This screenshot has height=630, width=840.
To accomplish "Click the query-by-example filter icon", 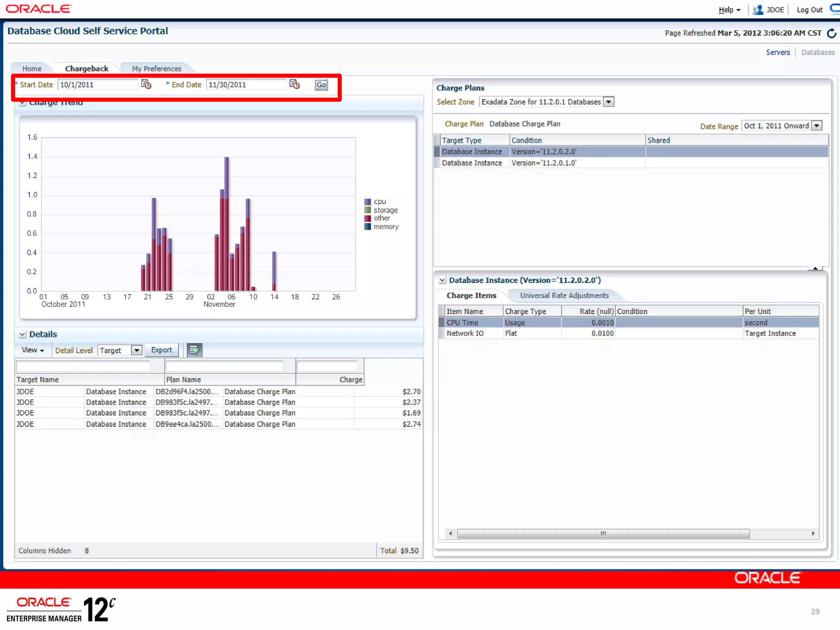I will (194, 350).
